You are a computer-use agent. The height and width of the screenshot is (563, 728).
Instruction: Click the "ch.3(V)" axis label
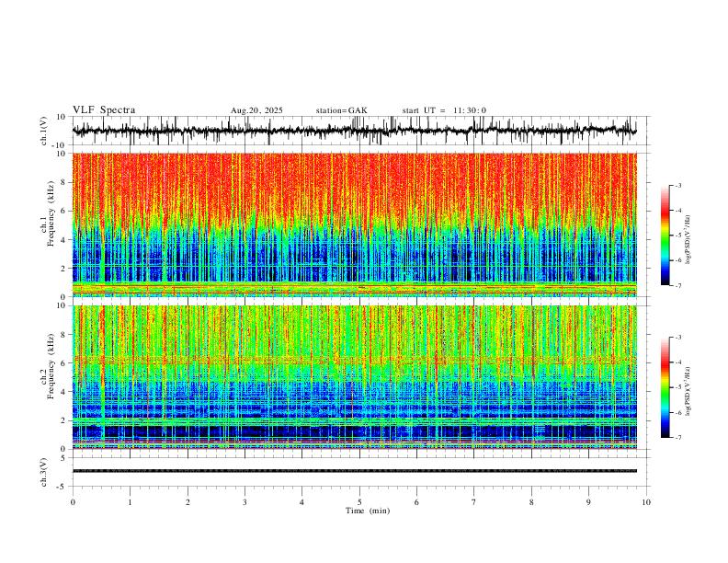[44, 472]
